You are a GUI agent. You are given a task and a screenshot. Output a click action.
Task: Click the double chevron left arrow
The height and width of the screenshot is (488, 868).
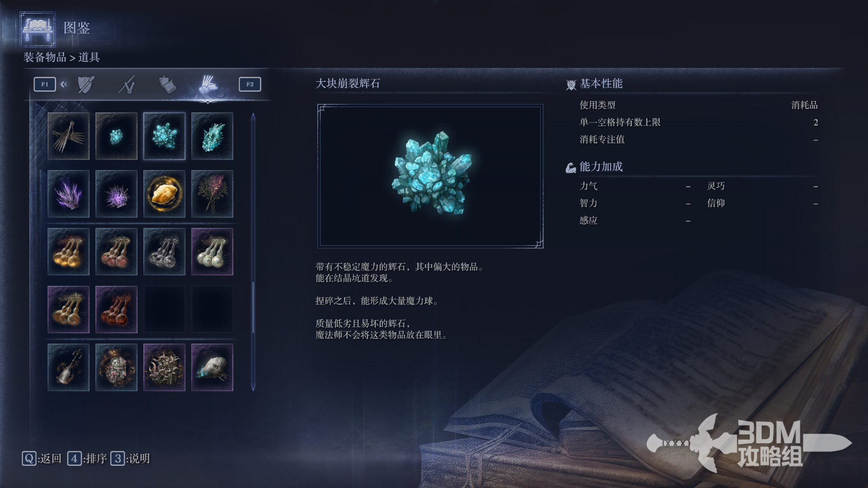[x=64, y=84]
